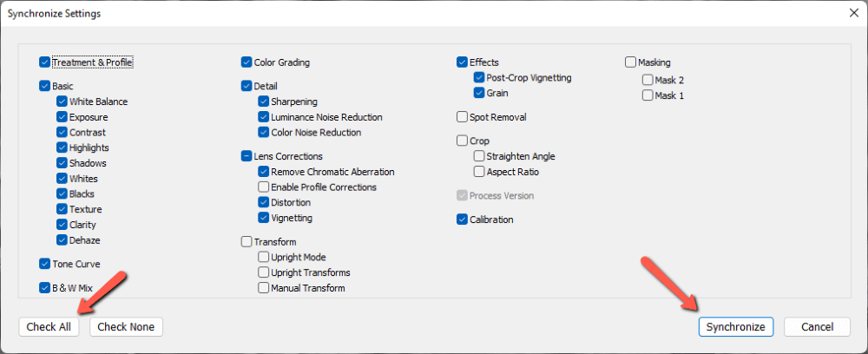
Task: Uncheck Post-Crop Vignetting under Effects
Action: (479, 78)
